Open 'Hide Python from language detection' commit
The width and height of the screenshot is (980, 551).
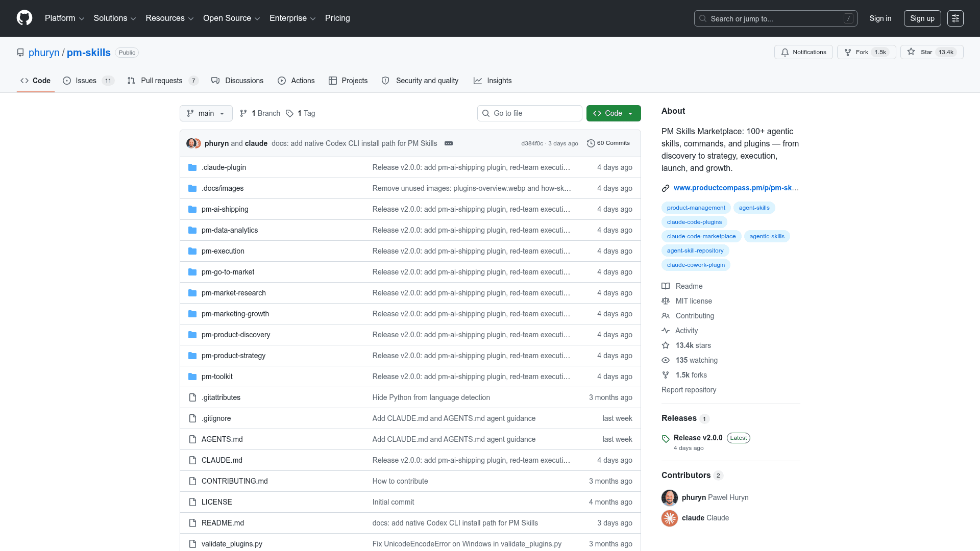pos(431,397)
